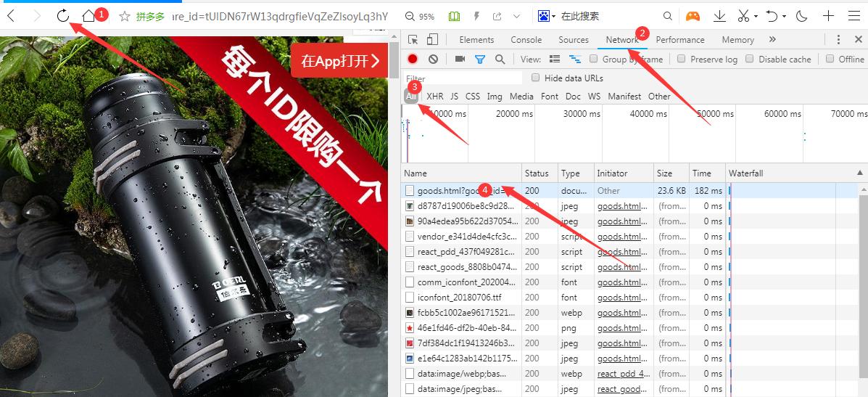Toggle night mode moon icon
The height and width of the screenshot is (397, 868).
(x=801, y=16)
